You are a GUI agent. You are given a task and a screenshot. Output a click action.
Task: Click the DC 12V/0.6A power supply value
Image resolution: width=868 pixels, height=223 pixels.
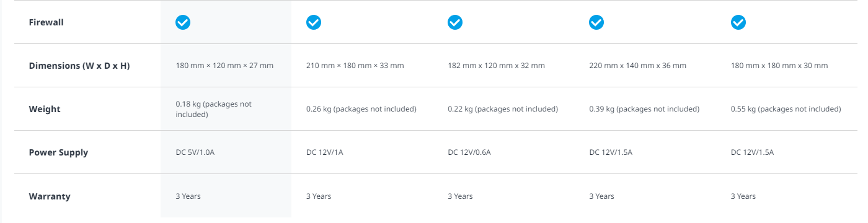pos(469,152)
